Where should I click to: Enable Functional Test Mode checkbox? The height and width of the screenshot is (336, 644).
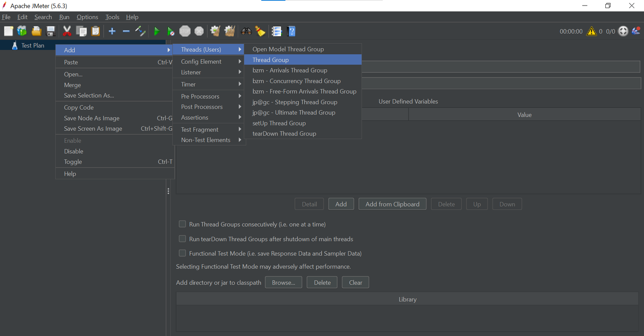(x=182, y=253)
